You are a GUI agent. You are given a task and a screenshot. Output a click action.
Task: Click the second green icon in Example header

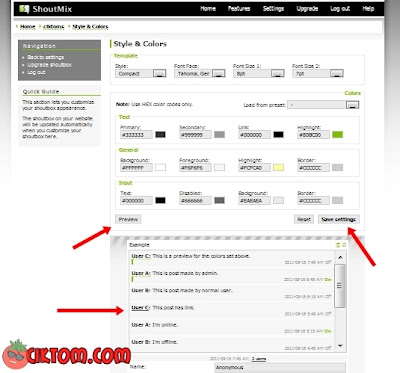tap(344, 245)
